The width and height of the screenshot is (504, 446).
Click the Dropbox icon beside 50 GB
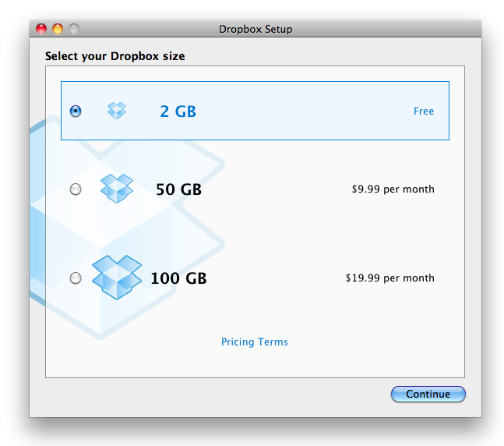(x=117, y=189)
